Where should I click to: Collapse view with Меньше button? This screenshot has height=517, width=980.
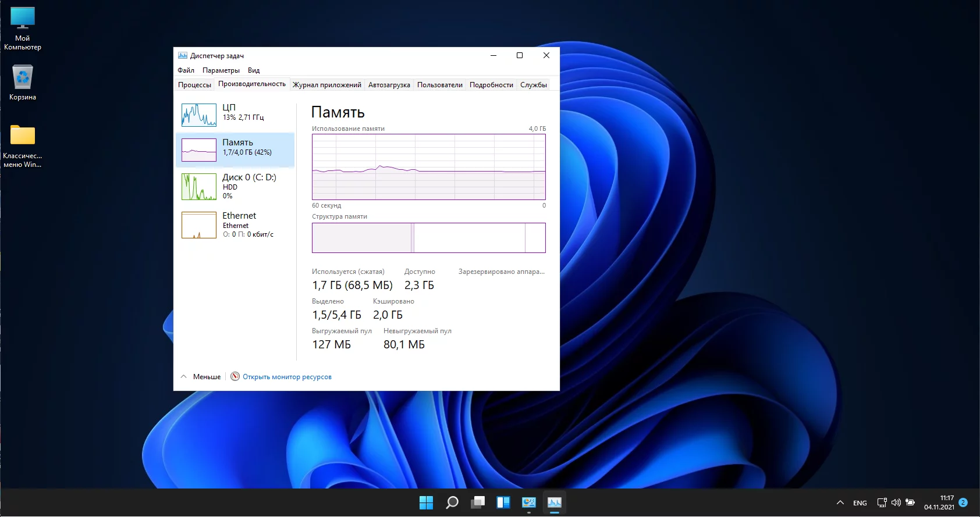201,377
